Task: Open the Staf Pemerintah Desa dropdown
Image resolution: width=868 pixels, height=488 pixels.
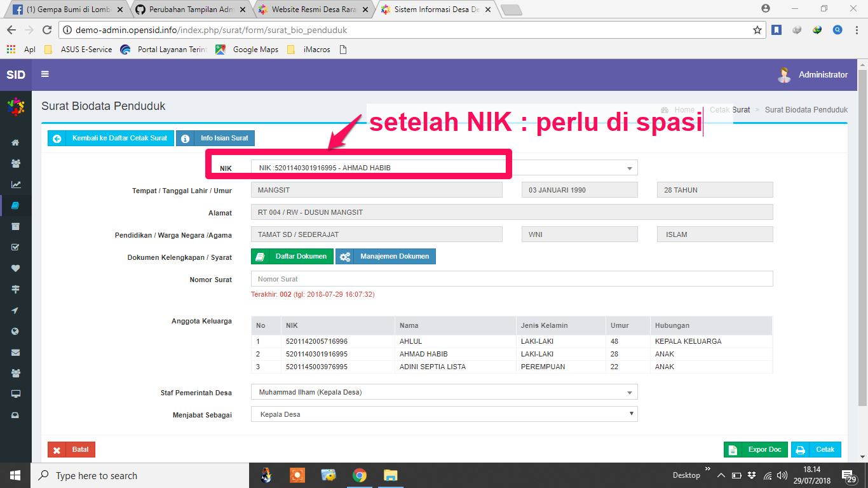Action: [628, 391]
